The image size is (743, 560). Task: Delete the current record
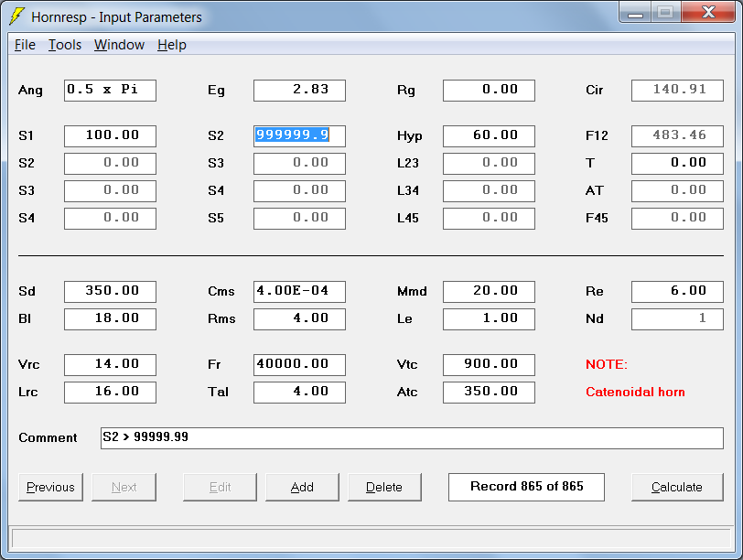[x=384, y=487]
